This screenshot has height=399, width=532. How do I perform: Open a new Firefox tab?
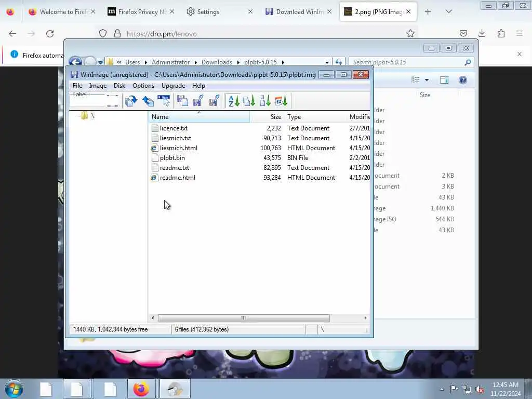point(428,12)
